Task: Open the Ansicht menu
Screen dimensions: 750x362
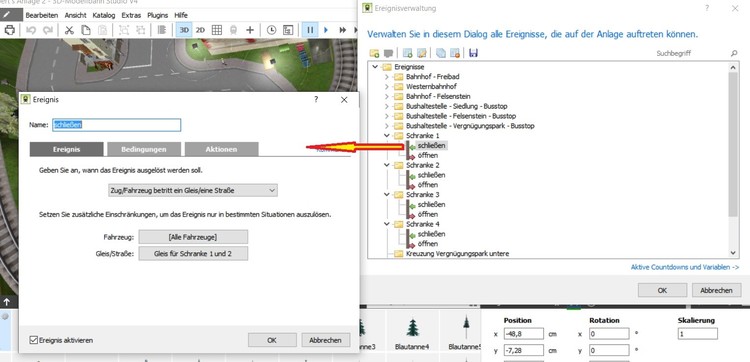Action: (x=76, y=15)
